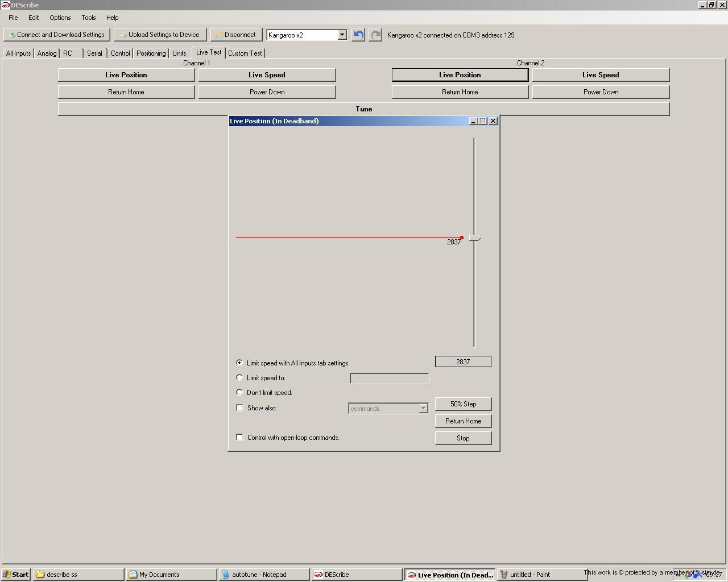Open autotune Notepad from taskbar

click(x=264, y=575)
